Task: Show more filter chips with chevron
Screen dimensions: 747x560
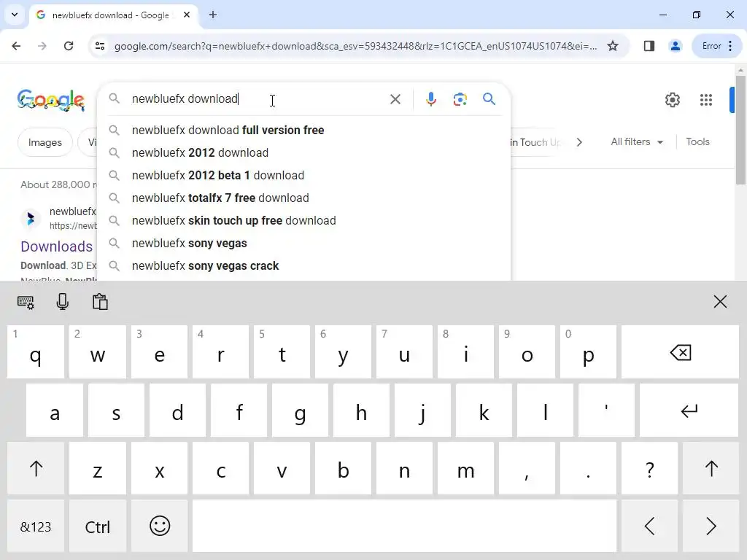Action: (578, 142)
